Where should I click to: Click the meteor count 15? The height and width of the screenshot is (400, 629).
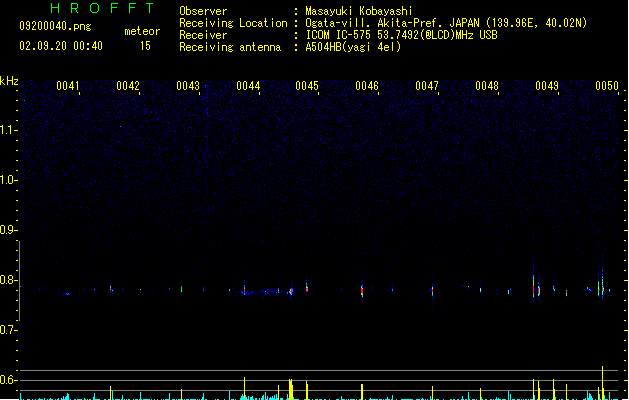tap(145, 46)
